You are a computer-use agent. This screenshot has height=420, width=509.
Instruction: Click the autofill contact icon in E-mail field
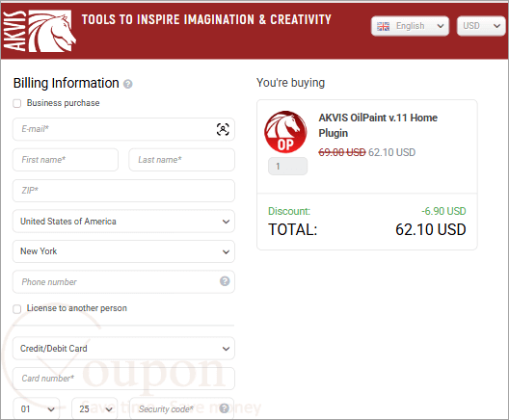pos(223,129)
